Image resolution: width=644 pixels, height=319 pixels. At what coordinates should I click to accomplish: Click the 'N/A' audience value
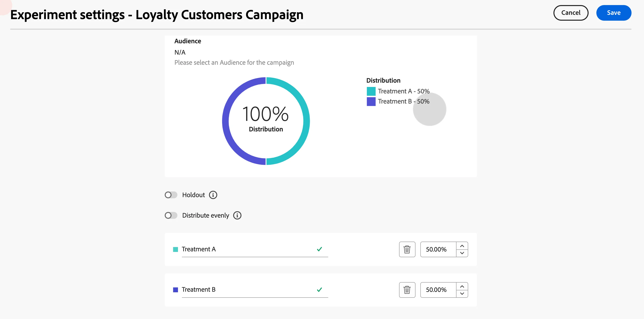[180, 52]
